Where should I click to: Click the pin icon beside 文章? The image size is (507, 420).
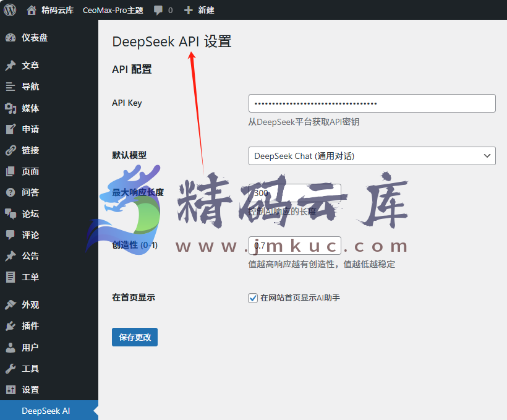pyautogui.click(x=11, y=66)
